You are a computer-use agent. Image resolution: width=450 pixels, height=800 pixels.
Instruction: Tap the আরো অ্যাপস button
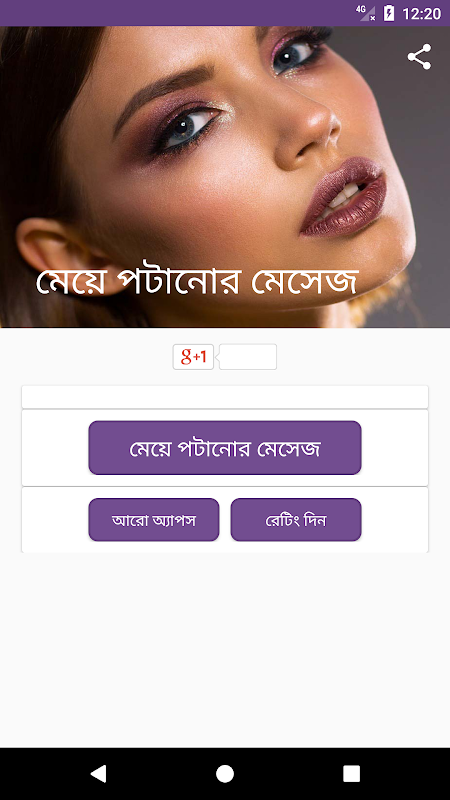coord(154,519)
